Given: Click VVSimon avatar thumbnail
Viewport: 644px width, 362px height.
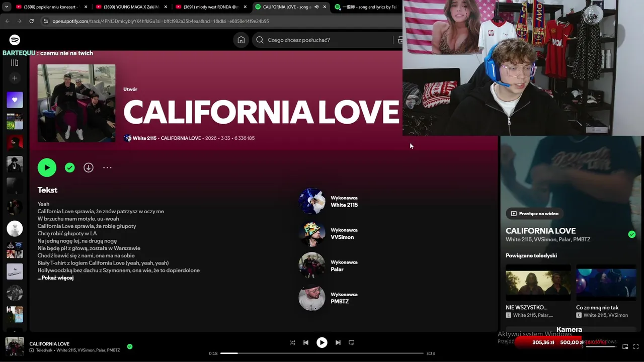Looking at the screenshot, I should click(x=312, y=233).
